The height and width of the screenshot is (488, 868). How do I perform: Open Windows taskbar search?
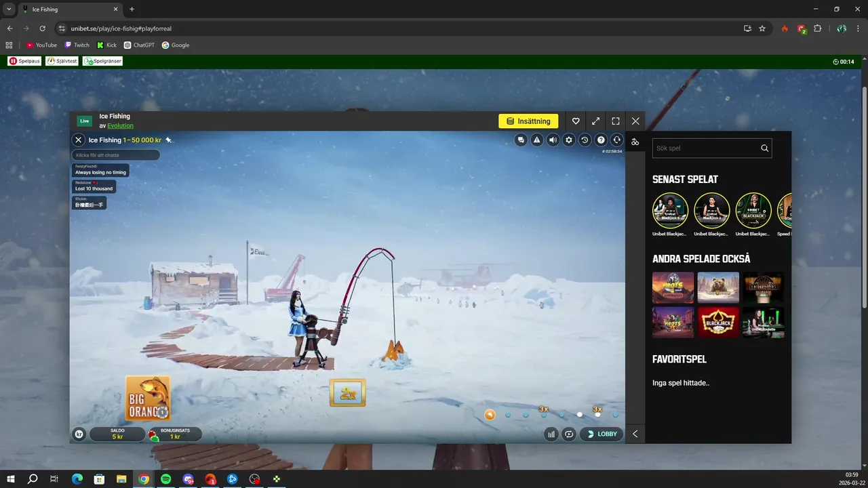pos(33,479)
